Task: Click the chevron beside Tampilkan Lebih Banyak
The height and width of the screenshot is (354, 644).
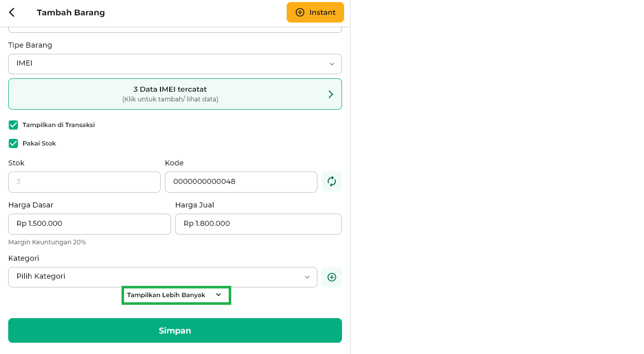Action: [218, 295]
